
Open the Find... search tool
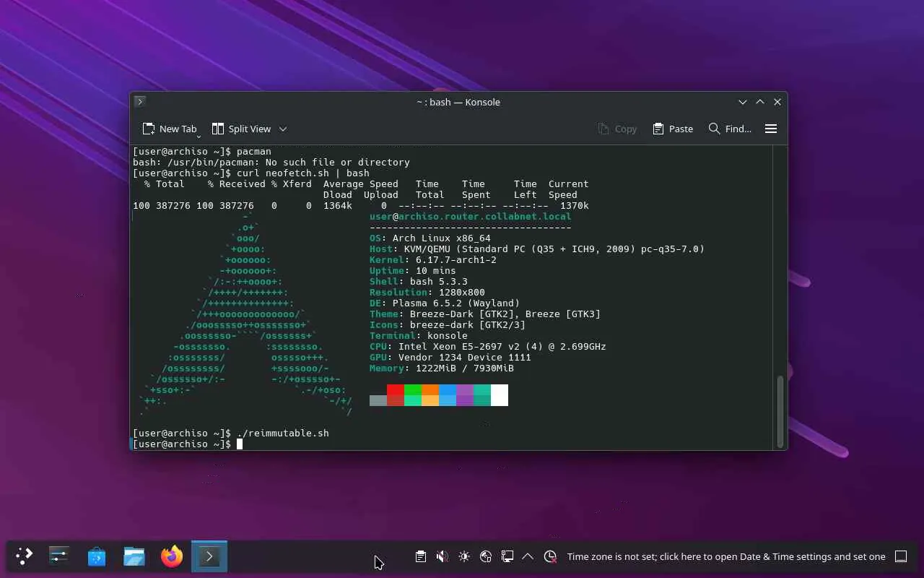(x=730, y=129)
